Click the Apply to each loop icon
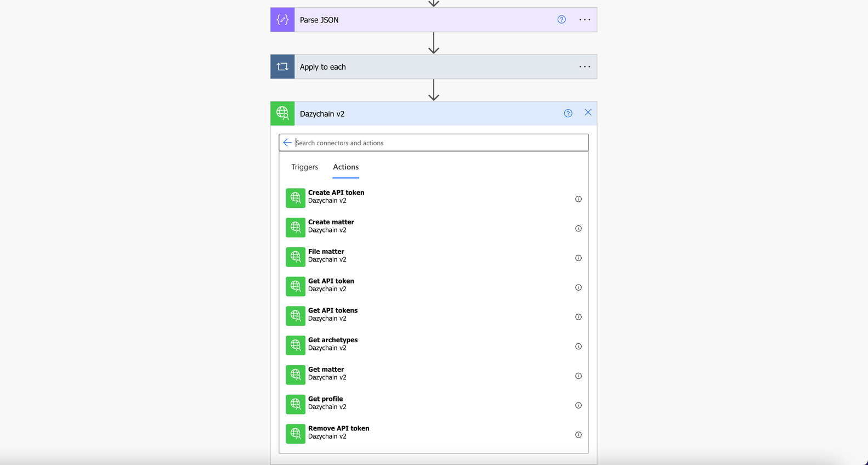The width and height of the screenshot is (868, 465). click(282, 67)
